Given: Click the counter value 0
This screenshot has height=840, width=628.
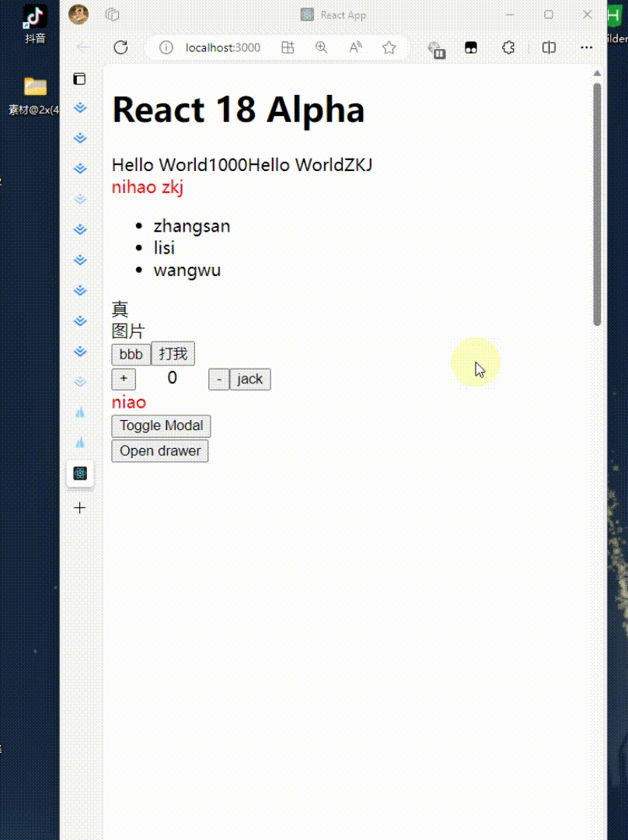Looking at the screenshot, I should pos(172,378).
